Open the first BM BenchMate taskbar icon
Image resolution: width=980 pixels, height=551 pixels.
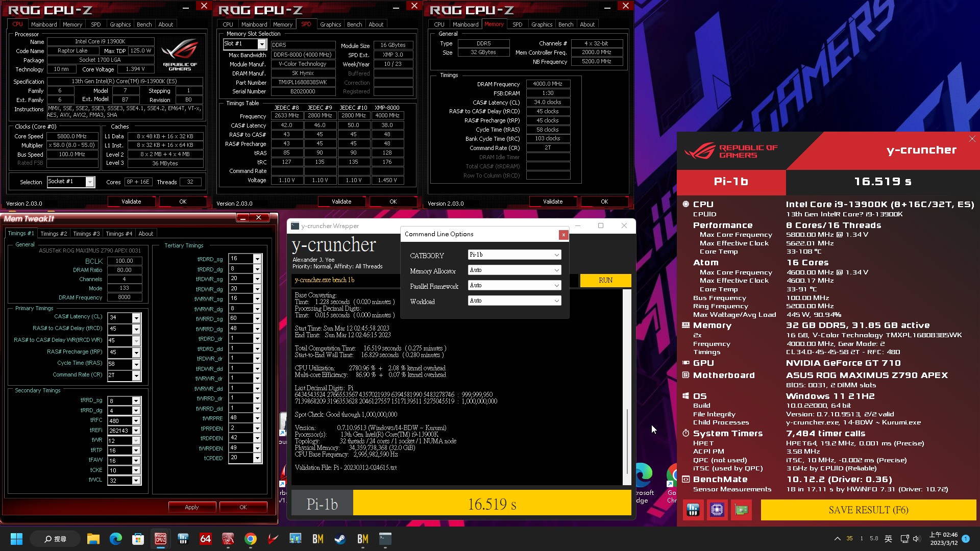[318, 539]
